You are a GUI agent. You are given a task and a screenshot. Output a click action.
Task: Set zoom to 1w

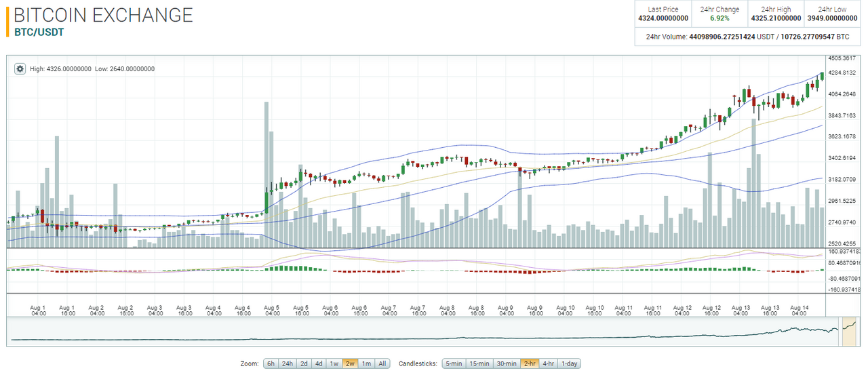click(x=334, y=363)
